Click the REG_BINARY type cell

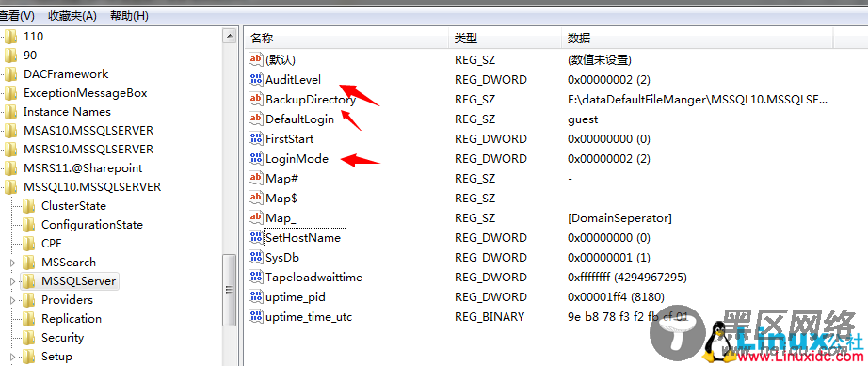pos(490,317)
